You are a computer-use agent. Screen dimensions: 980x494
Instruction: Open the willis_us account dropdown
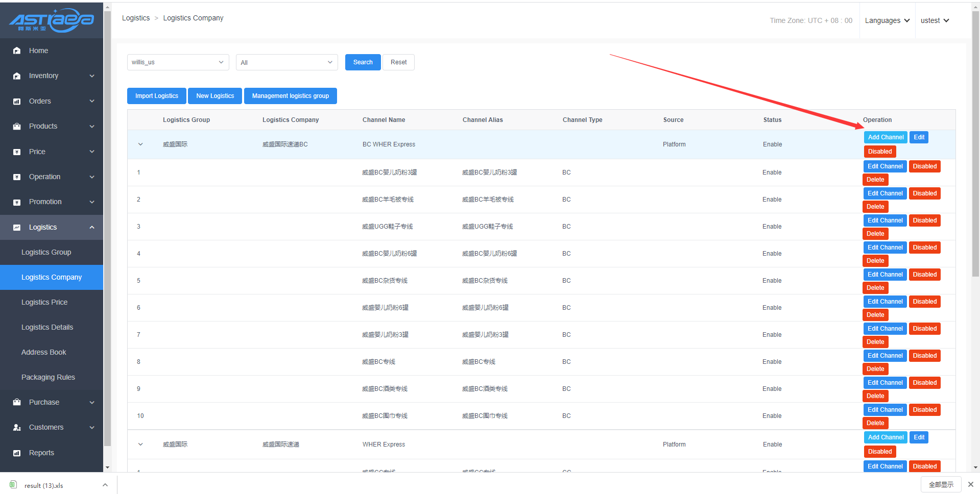[178, 62]
